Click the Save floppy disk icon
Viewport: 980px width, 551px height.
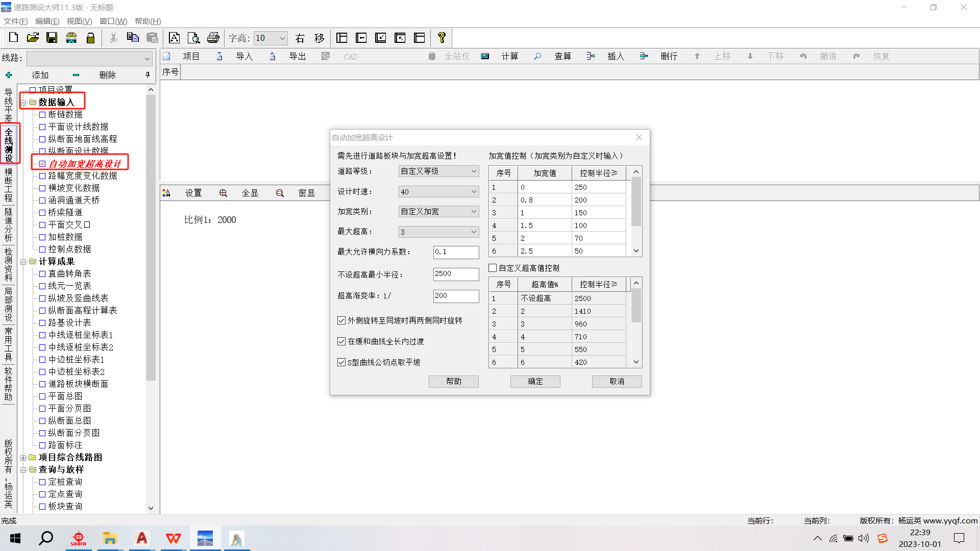click(x=52, y=38)
